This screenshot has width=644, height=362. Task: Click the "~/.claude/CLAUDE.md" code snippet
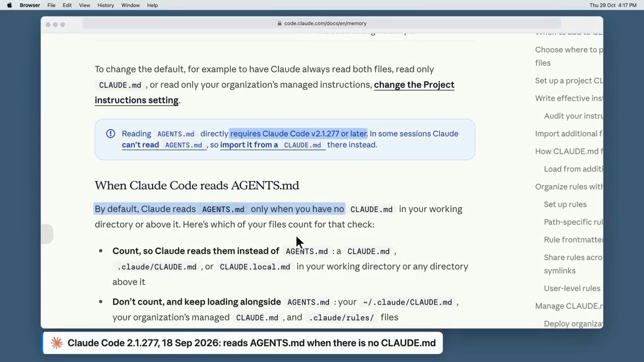408,302
